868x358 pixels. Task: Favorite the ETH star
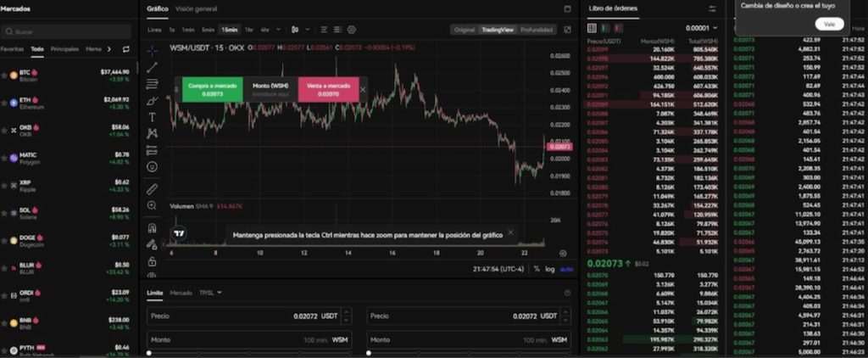(x=4, y=103)
